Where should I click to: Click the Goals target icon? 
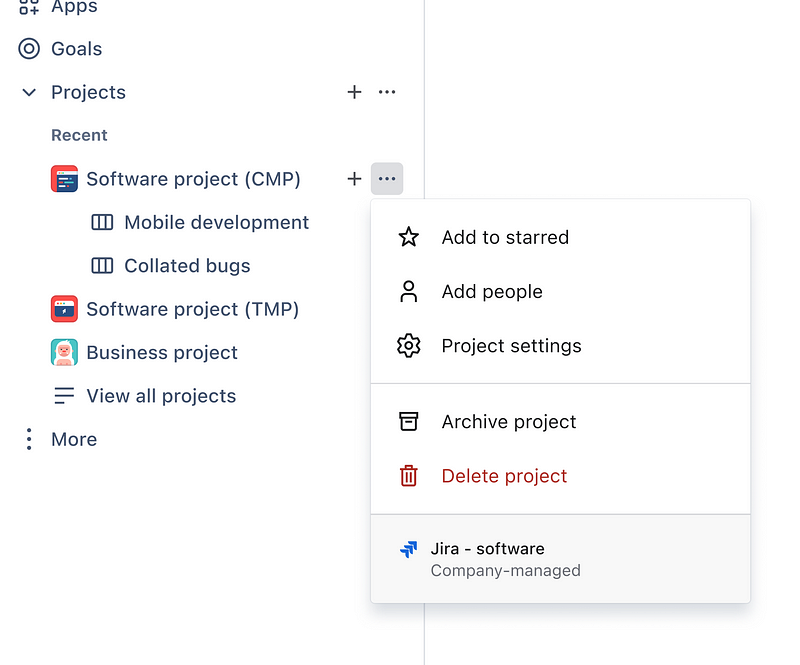30,49
